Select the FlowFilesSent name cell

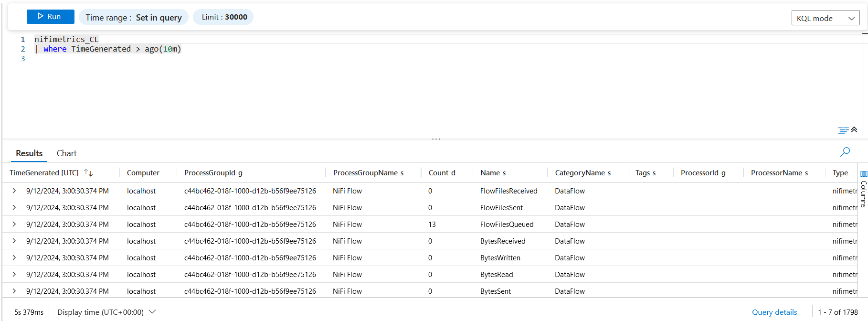pos(501,207)
